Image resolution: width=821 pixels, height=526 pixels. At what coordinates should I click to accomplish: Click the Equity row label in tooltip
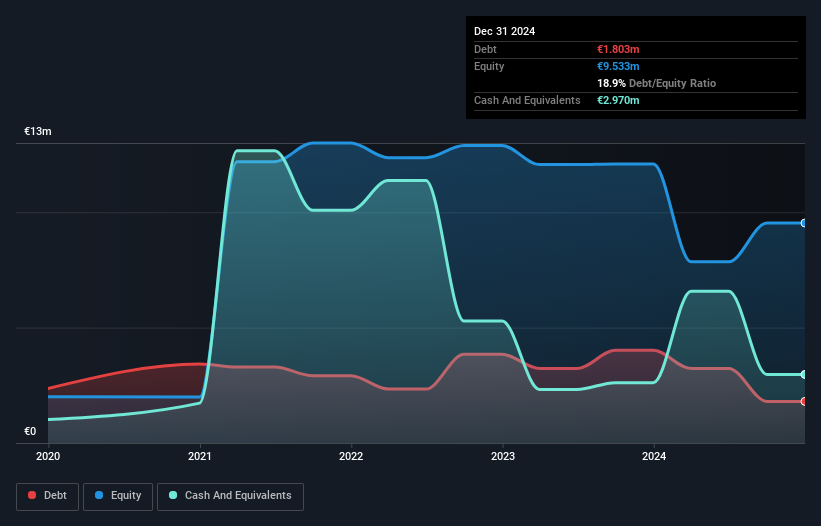[489, 66]
